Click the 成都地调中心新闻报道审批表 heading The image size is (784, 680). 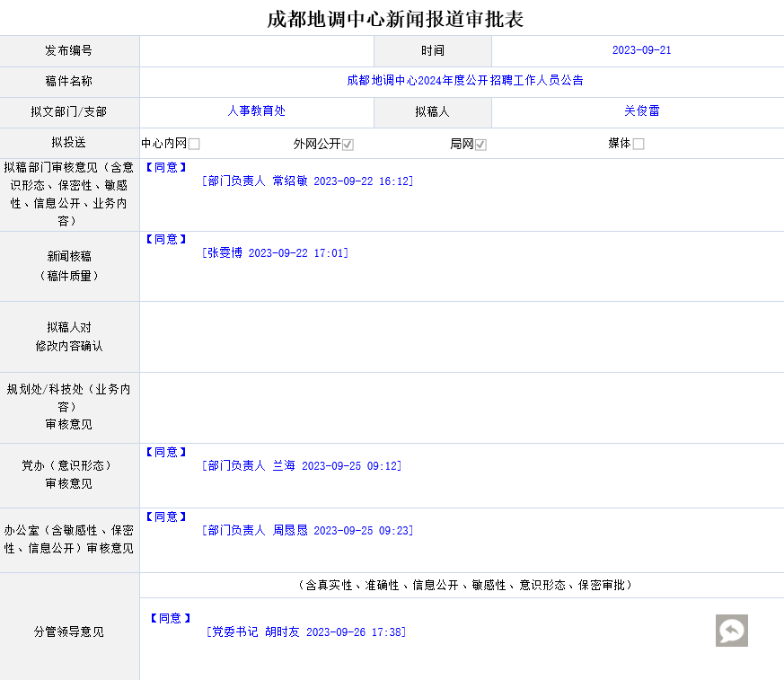pyautogui.click(x=394, y=18)
